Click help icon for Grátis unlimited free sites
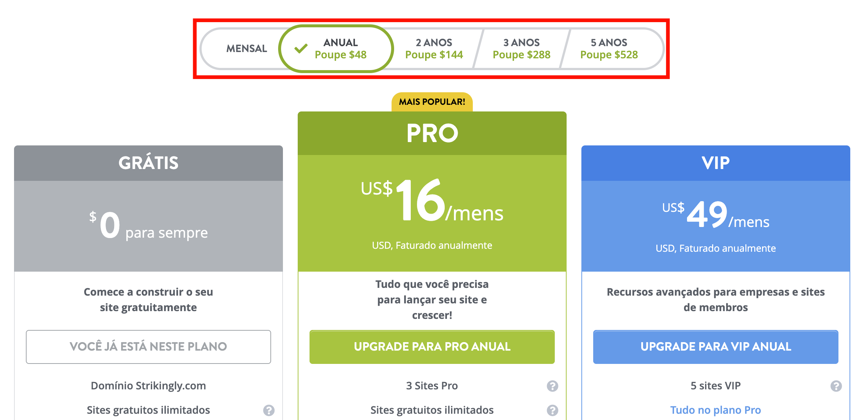The width and height of the screenshot is (868, 420). pos(269,410)
